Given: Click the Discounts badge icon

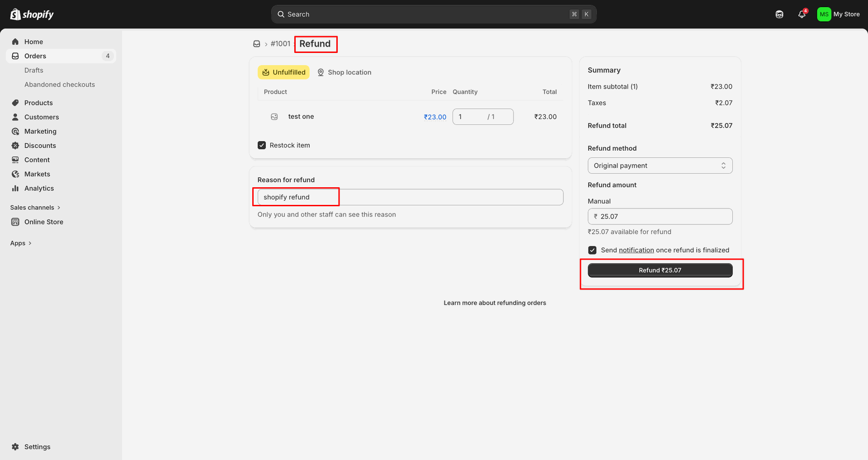Looking at the screenshot, I should (15, 146).
